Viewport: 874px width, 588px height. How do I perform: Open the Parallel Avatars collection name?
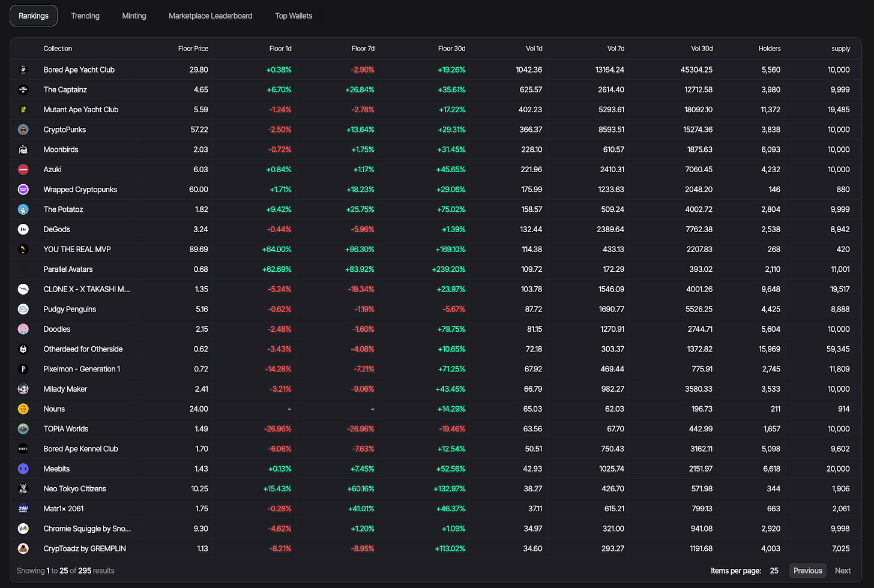68,269
